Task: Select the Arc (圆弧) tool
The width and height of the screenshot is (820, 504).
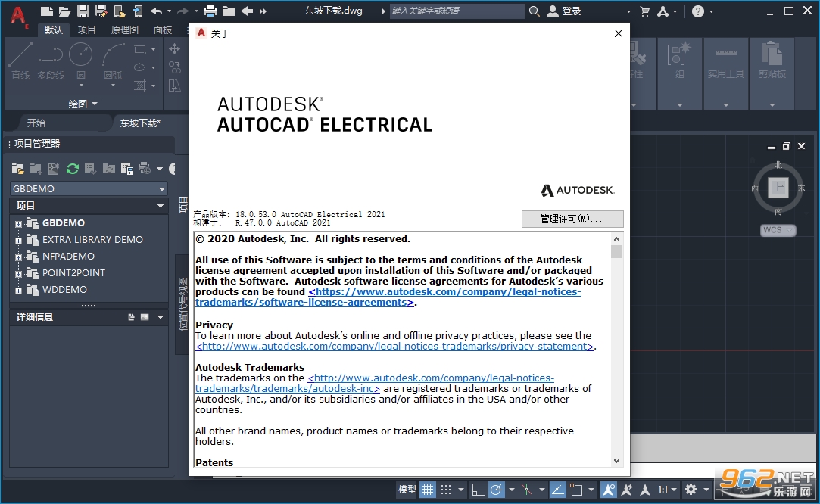Action: tap(112, 63)
